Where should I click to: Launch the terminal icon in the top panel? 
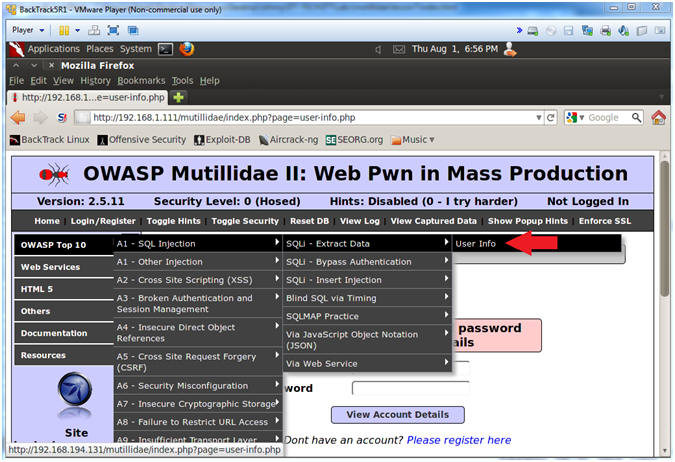click(166, 50)
